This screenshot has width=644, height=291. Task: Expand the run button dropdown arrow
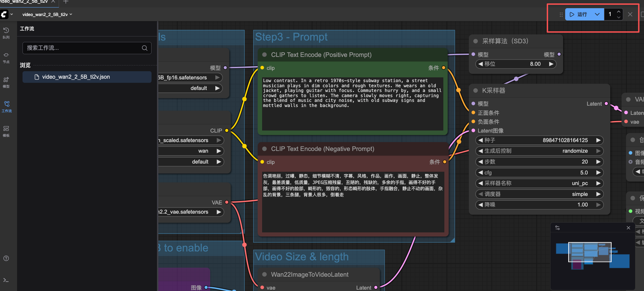click(x=597, y=14)
